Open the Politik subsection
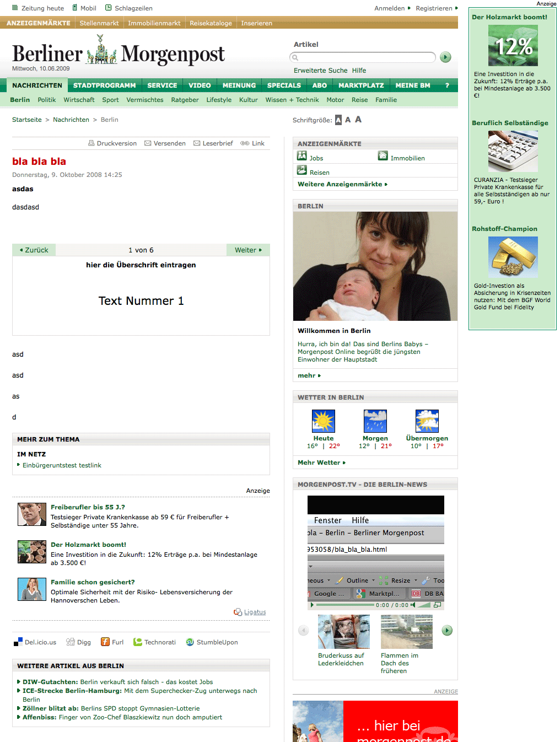This screenshot has height=742, width=560. (x=47, y=100)
